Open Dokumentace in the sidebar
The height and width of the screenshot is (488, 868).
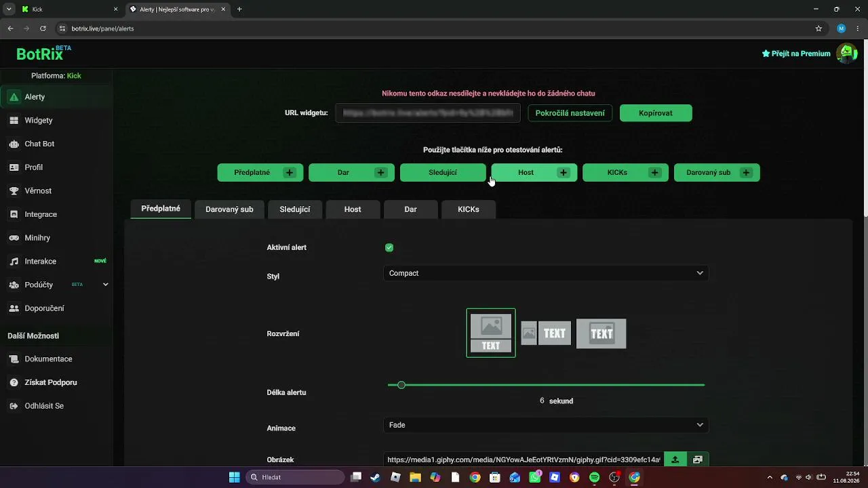tap(56, 359)
